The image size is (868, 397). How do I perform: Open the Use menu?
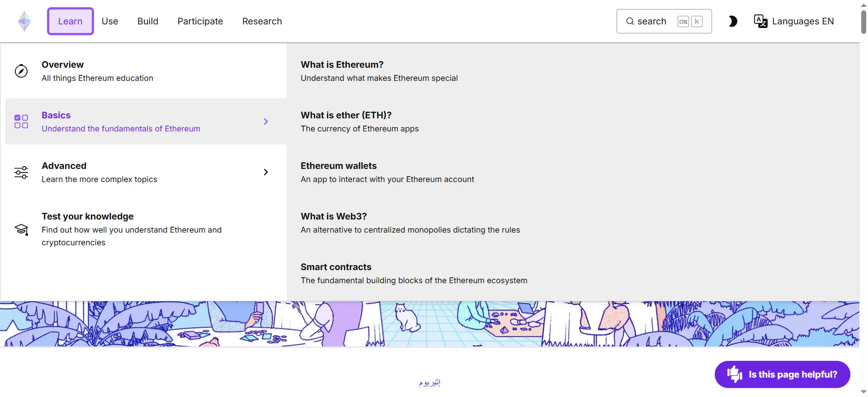tap(110, 21)
